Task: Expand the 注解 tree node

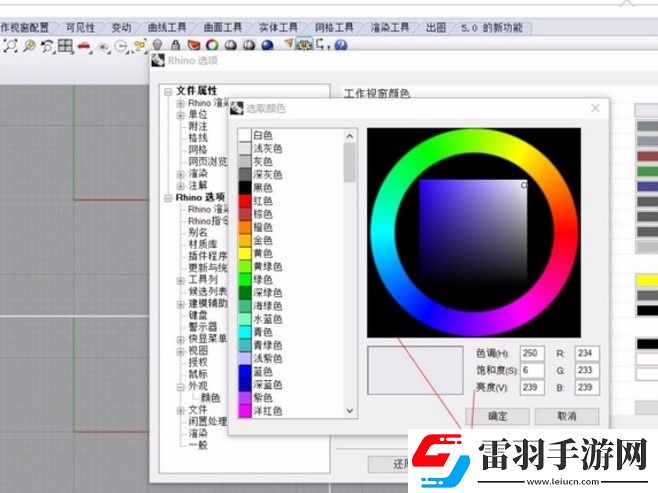Action: [181, 186]
